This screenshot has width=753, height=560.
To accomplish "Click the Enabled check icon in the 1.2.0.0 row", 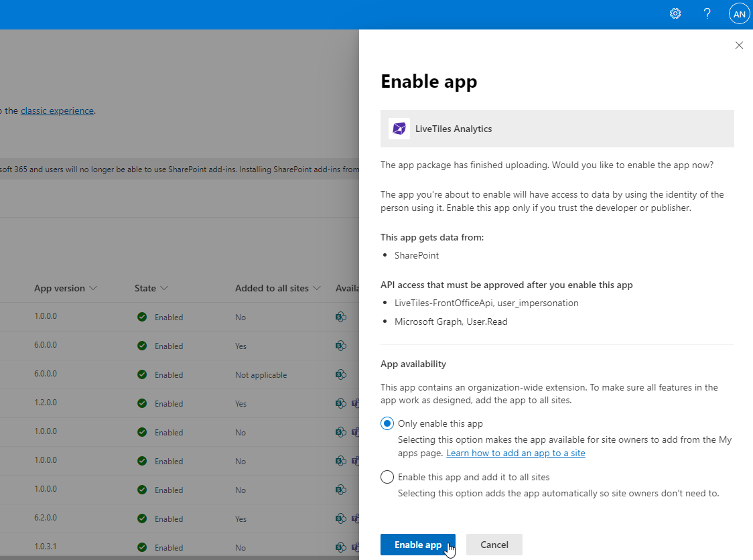I will pyautogui.click(x=142, y=403).
